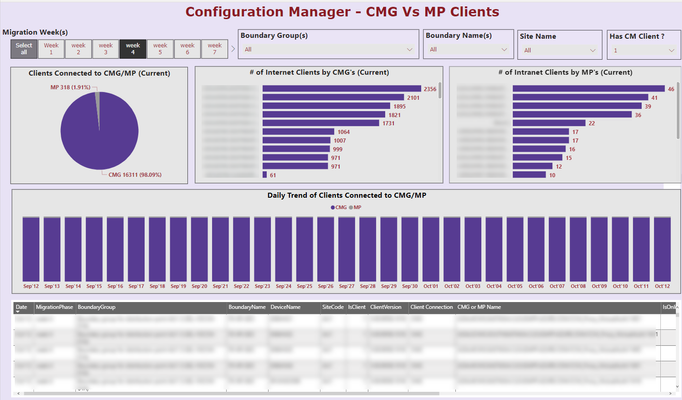Click the next arrow beside week 7

click(233, 49)
